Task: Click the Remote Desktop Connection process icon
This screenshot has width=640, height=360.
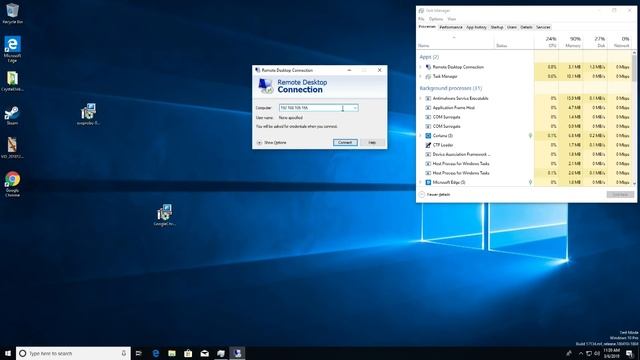Action: [x=428, y=67]
